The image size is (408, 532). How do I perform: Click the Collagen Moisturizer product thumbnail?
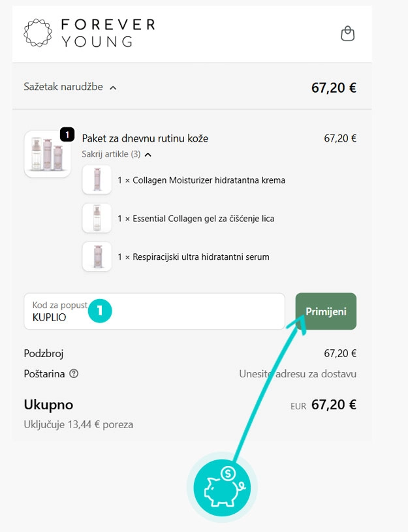coord(97,180)
